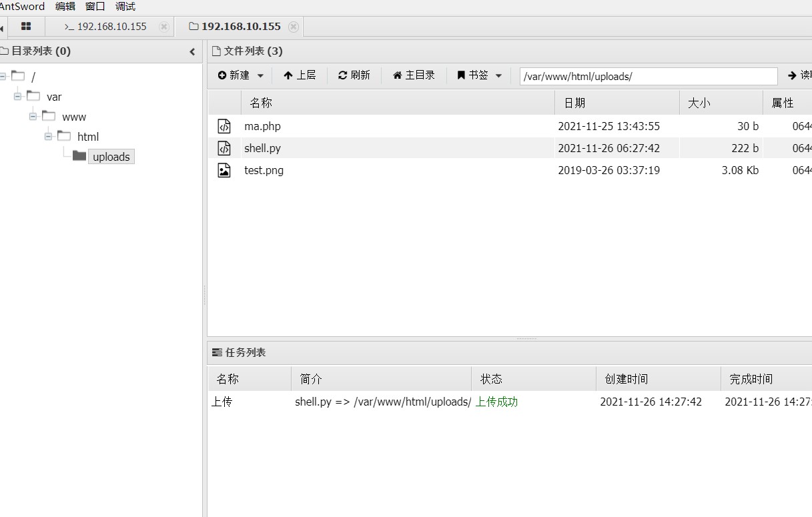Collapse the root / tree node
This screenshot has width=812, height=517.
[x=4, y=77]
